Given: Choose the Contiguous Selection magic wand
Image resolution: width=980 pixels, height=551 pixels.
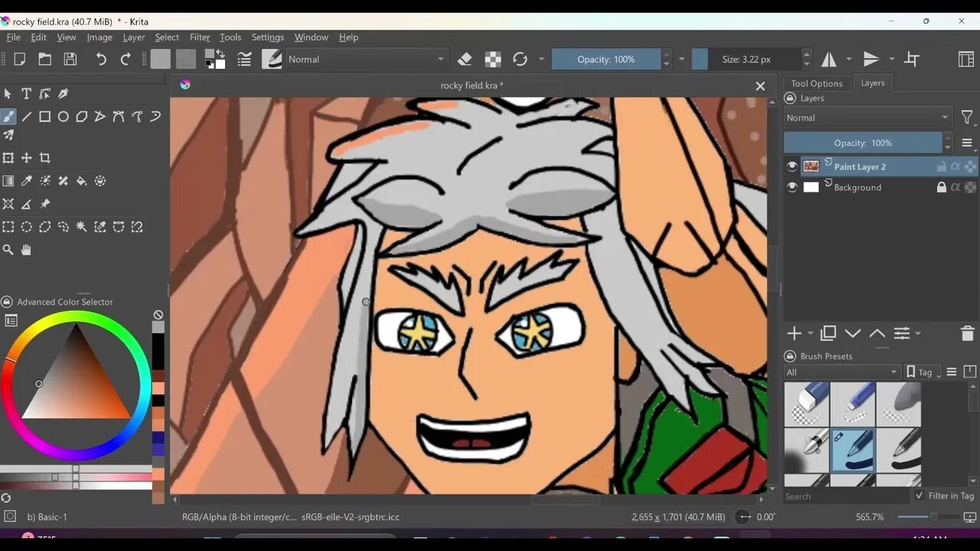Looking at the screenshot, I should (82, 227).
